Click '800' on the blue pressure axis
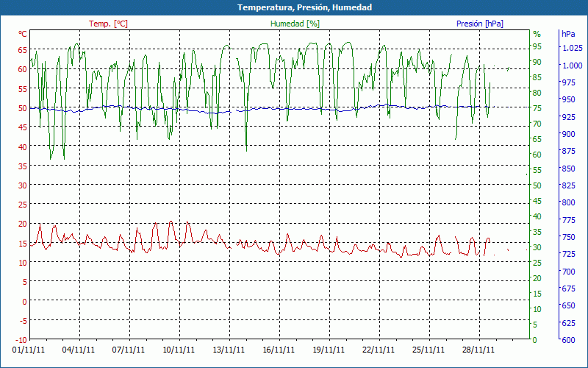Image resolution: width=588 pixels, height=368 pixels. click(568, 203)
